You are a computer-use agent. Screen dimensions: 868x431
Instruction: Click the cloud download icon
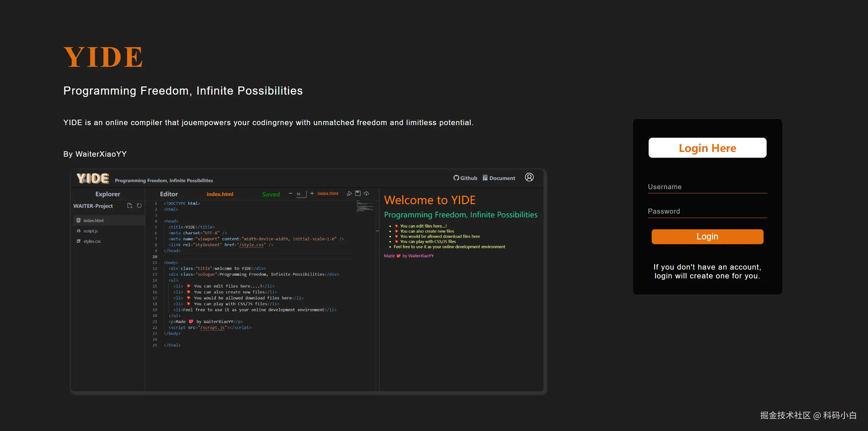[x=367, y=193]
